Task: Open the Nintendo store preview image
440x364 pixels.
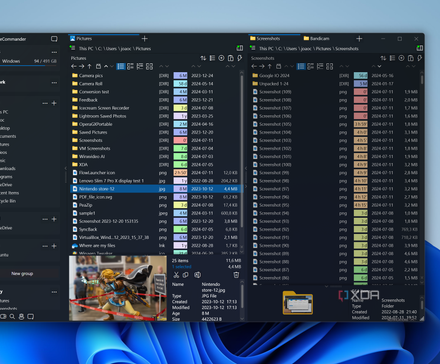Action: (x=118, y=288)
